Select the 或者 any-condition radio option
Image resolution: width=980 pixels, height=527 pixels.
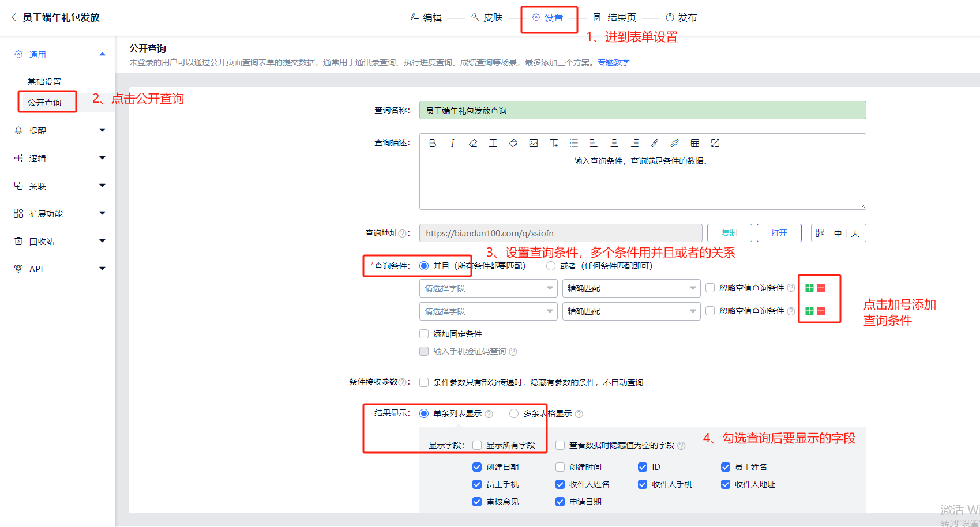(x=551, y=266)
